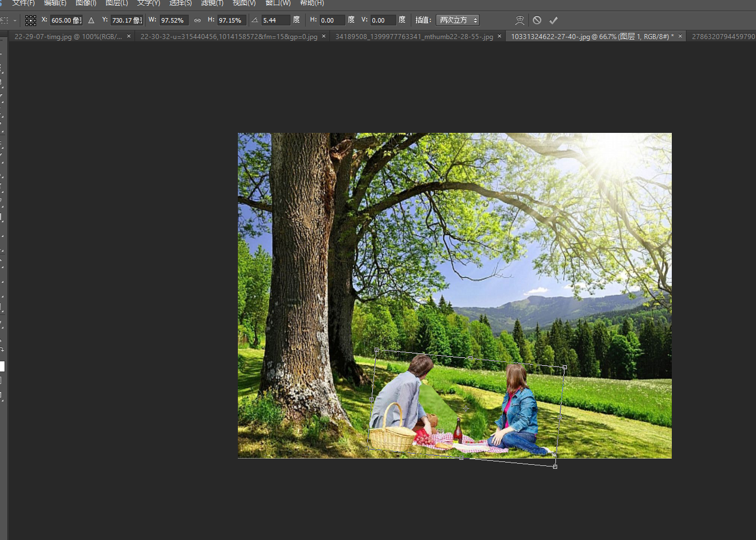Commit the transform with the checkmark icon
The height and width of the screenshot is (540, 756).
[x=554, y=20]
